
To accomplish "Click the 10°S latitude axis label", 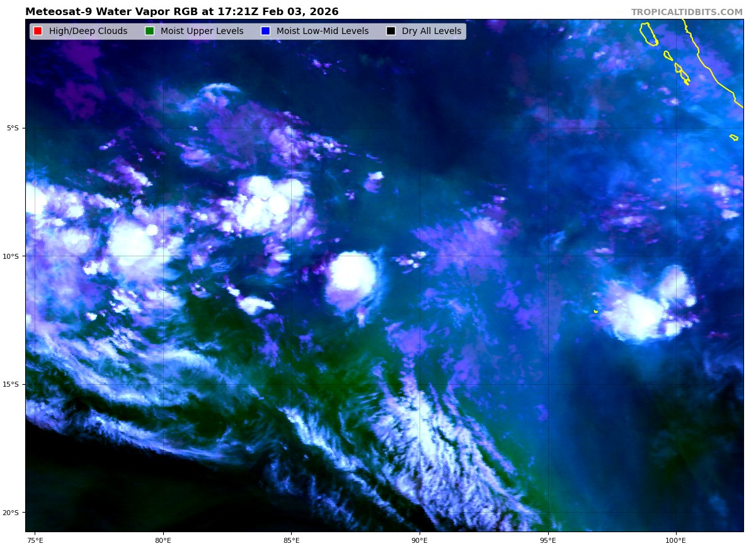I will tap(11, 256).
